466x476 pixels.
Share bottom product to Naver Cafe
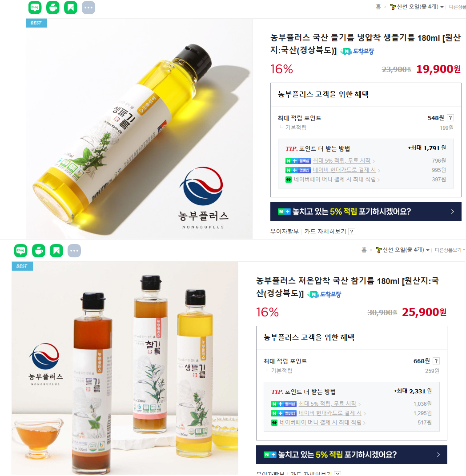39,251
